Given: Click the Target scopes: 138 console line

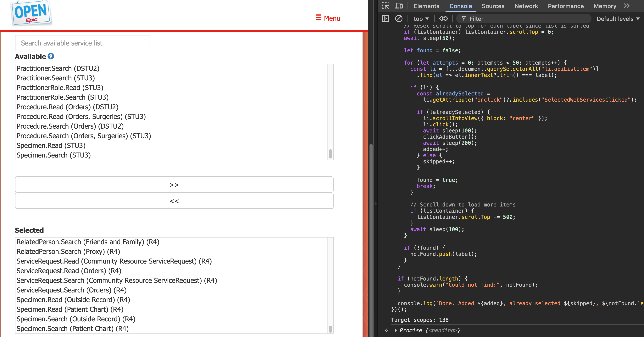Looking at the screenshot, I should (420, 320).
